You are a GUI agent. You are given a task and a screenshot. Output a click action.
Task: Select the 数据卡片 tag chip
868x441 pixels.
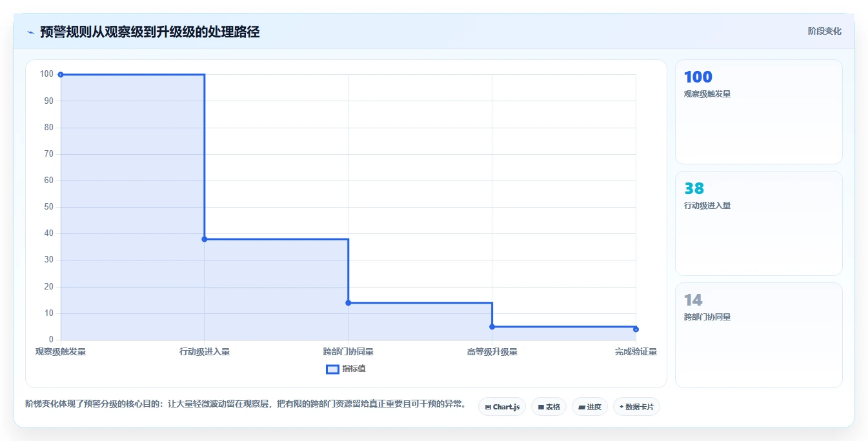pyautogui.click(x=636, y=407)
